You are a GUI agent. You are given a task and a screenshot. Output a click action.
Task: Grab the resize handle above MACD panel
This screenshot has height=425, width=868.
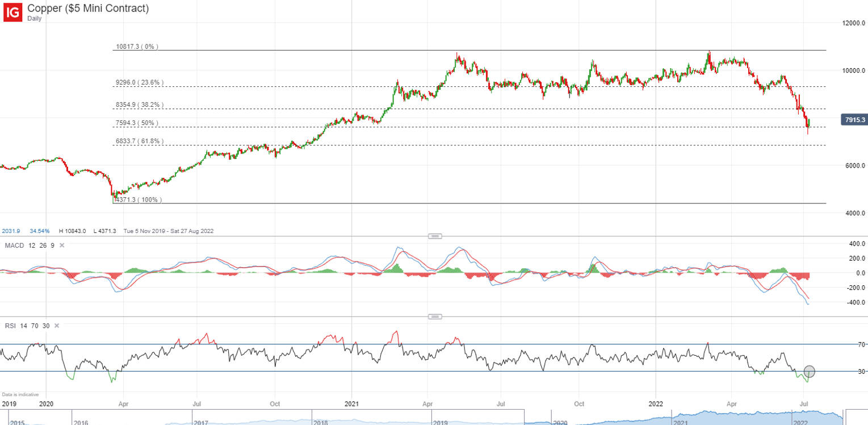[x=435, y=236]
